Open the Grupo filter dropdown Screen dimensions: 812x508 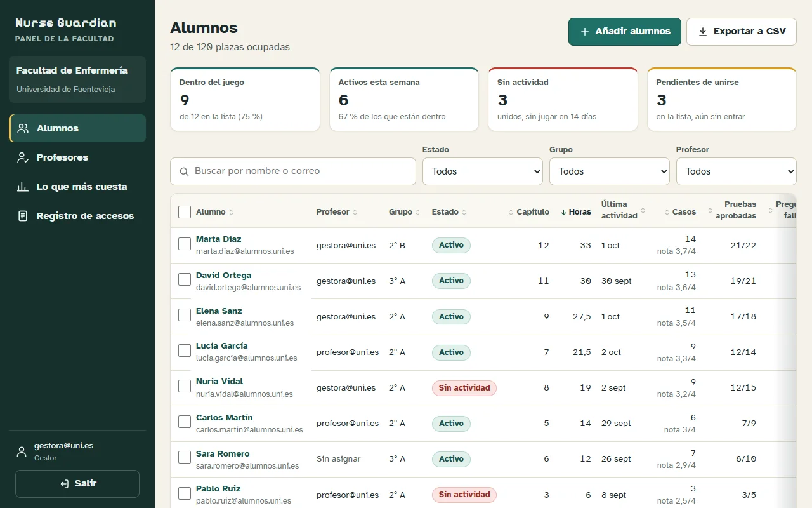click(610, 171)
